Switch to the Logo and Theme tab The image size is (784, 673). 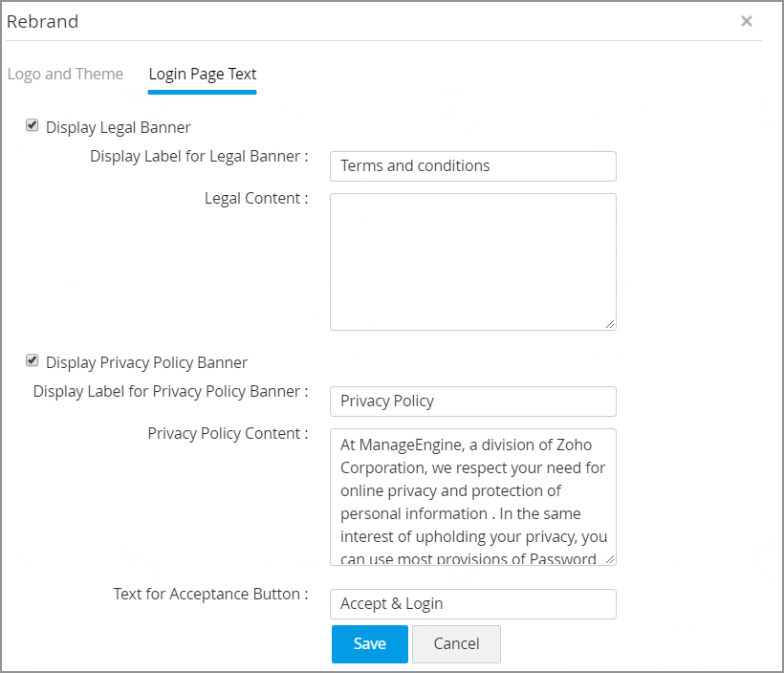coord(65,74)
